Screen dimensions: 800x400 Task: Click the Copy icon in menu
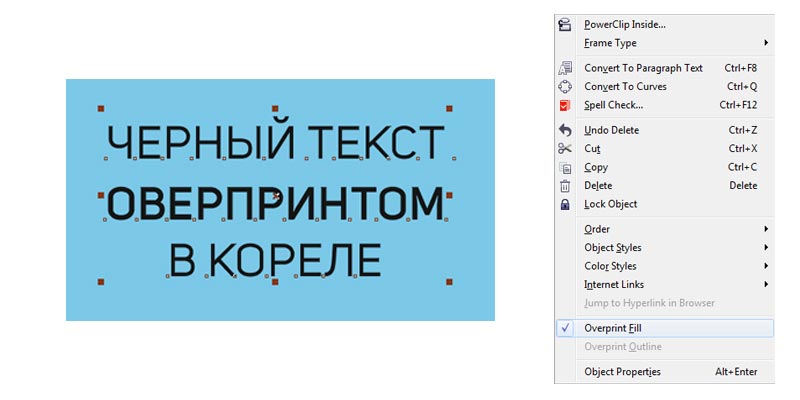tap(565, 167)
